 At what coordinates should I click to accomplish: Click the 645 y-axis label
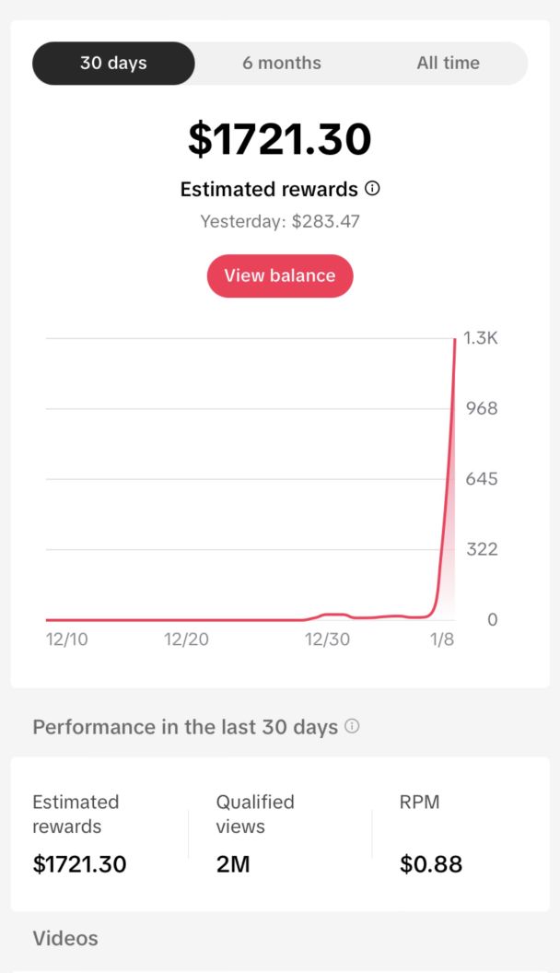coord(480,479)
